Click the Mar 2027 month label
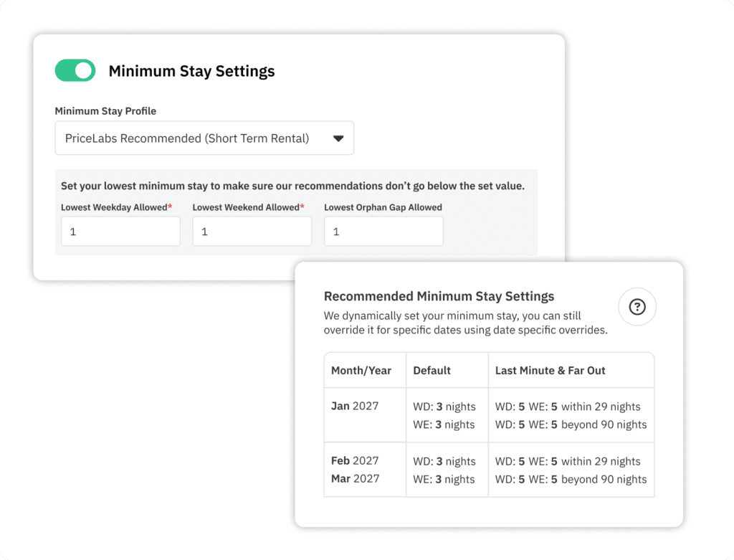 [355, 478]
